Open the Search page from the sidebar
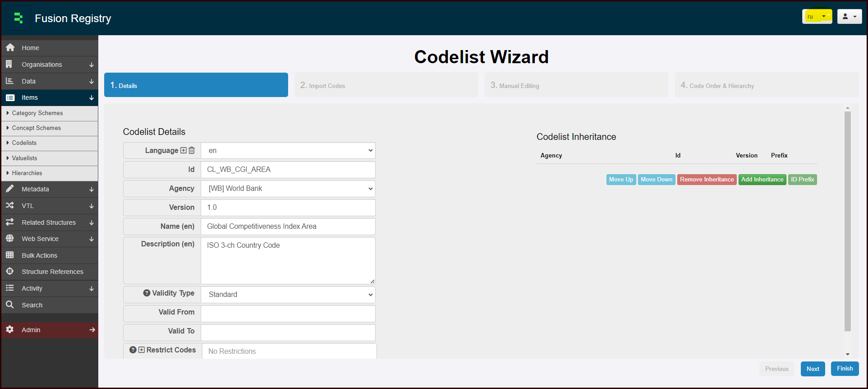 (x=32, y=305)
